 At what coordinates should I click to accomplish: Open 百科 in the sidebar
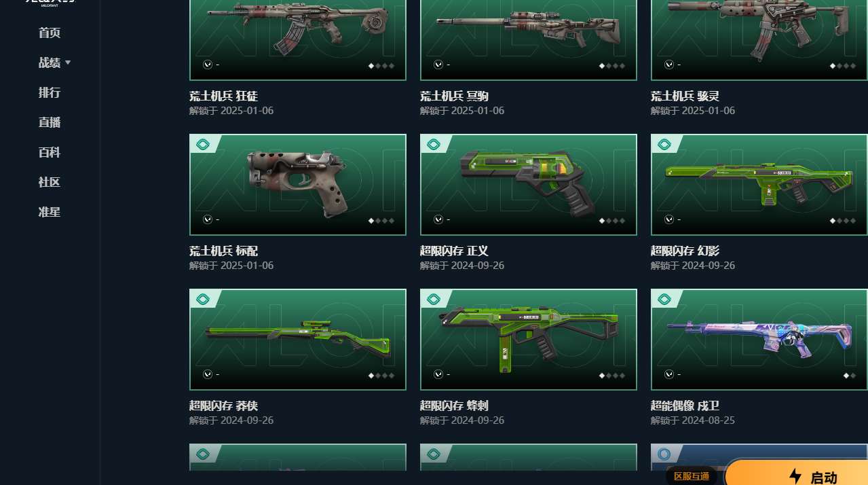[50, 152]
